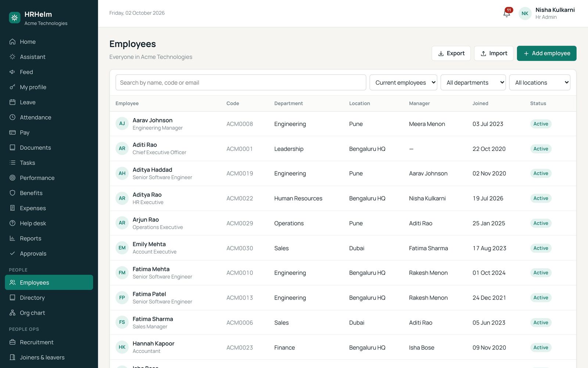
Task: Click the Leave calendar icon
Action: (12, 102)
